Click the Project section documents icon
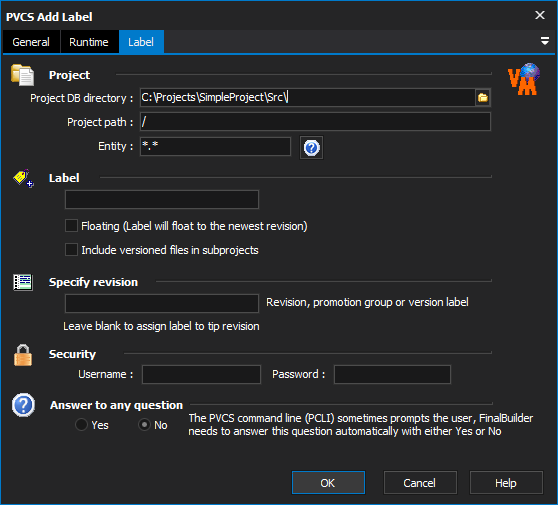 tap(22, 75)
